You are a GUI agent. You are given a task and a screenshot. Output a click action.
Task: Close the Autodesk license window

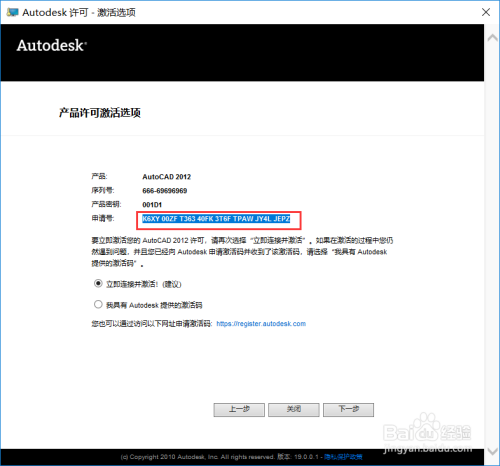pos(486,12)
